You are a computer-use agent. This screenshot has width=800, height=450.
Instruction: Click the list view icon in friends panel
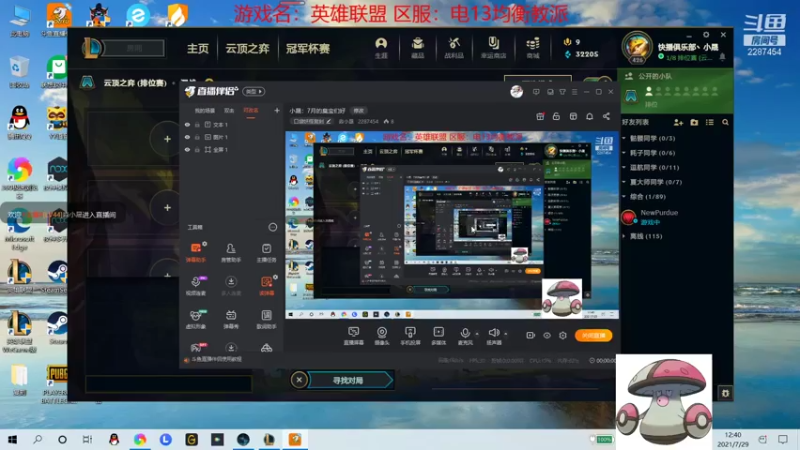[x=710, y=122]
